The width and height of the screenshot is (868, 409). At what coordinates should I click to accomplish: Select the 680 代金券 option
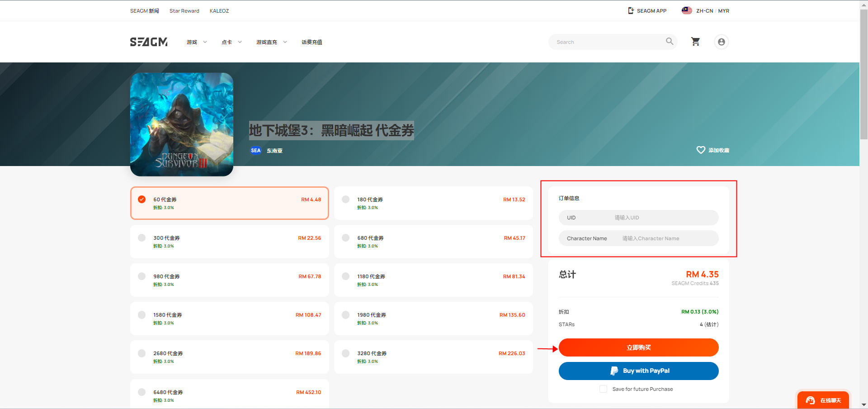pos(434,242)
